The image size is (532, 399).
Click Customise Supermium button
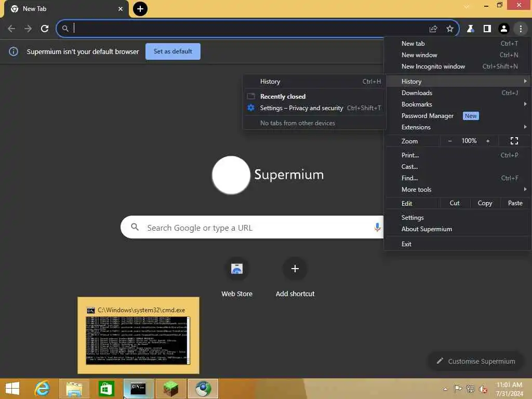pyautogui.click(x=476, y=362)
